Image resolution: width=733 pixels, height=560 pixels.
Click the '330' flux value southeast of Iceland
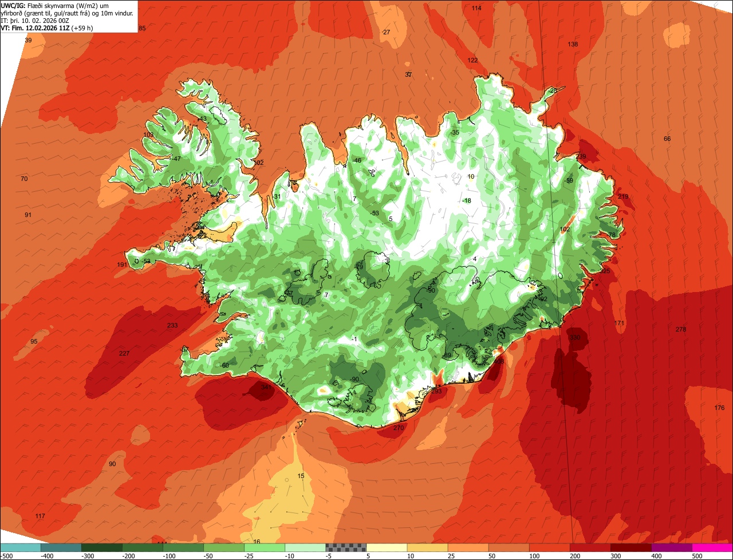coord(575,338)
